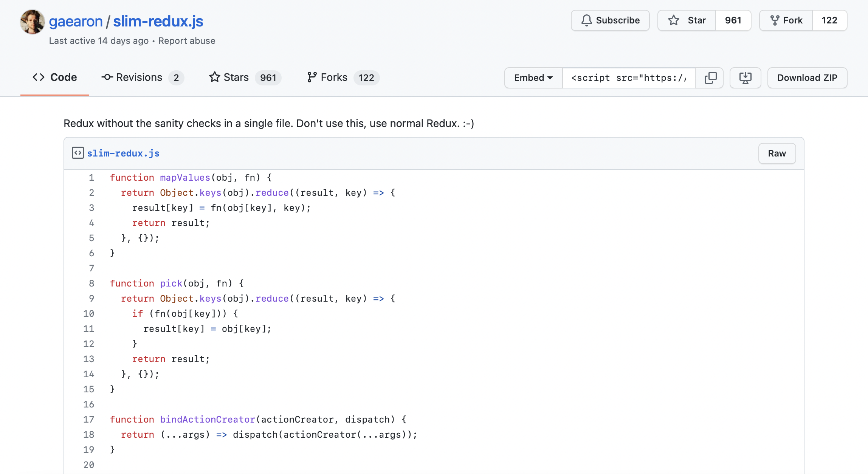868x474 pixels.
Task: Click 'result[key] = fn(obj[key], key);' line
Action: tap(221, 208)
